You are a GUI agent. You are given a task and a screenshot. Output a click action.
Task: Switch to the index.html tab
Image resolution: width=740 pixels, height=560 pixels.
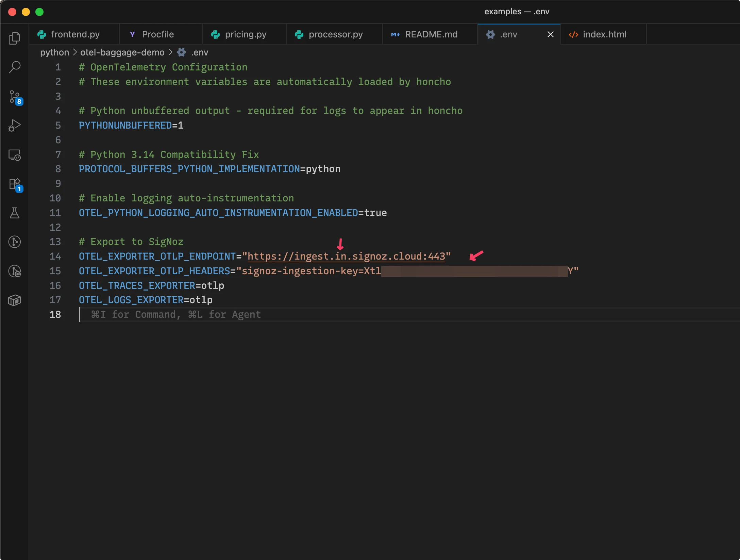604,34
